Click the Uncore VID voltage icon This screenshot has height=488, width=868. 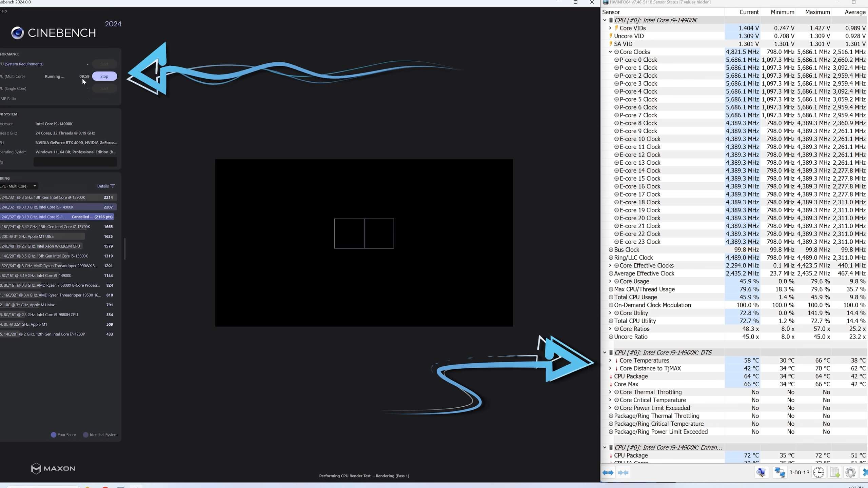pyautogui.click(x=611, y=36)
